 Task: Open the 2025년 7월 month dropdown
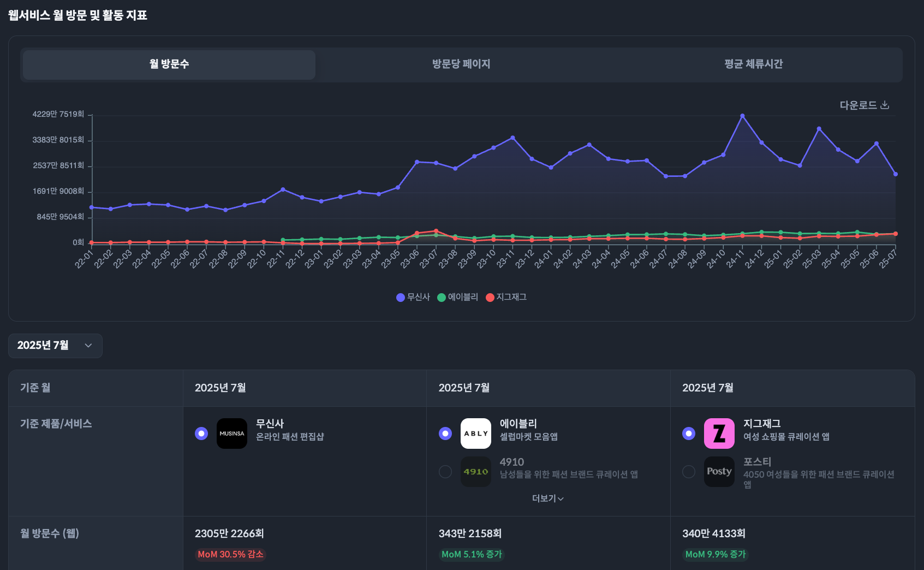[x=55, y=346]
